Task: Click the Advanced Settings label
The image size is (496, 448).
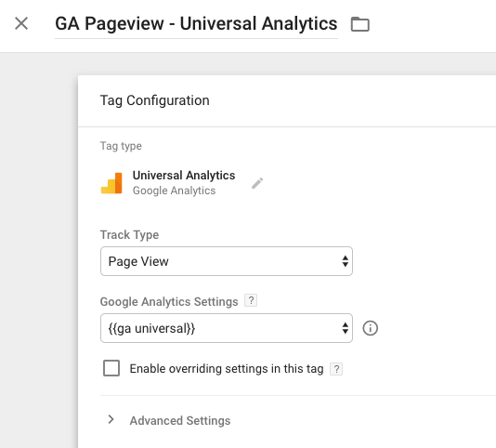Action: click(x=180, y=420)
